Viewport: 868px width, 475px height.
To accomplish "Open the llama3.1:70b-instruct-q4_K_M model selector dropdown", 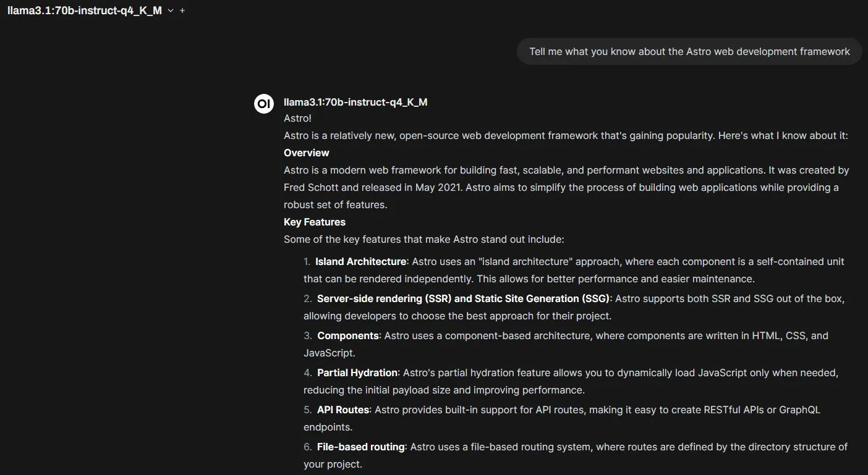I will point(90,11).
